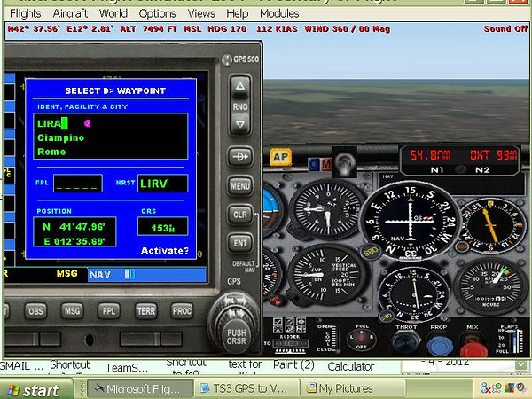Click the GPS MENU button
This screenshot has height=399, width=532.
240,185
